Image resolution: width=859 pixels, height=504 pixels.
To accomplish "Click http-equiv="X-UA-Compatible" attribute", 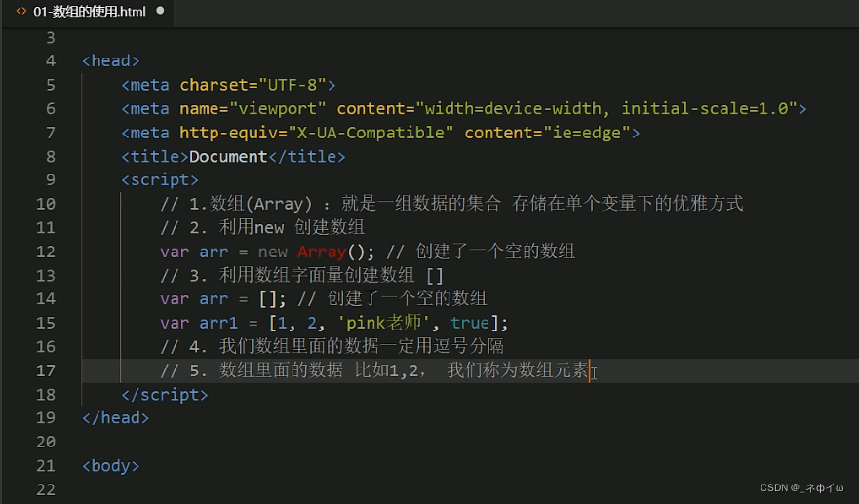I will point(317,133).
